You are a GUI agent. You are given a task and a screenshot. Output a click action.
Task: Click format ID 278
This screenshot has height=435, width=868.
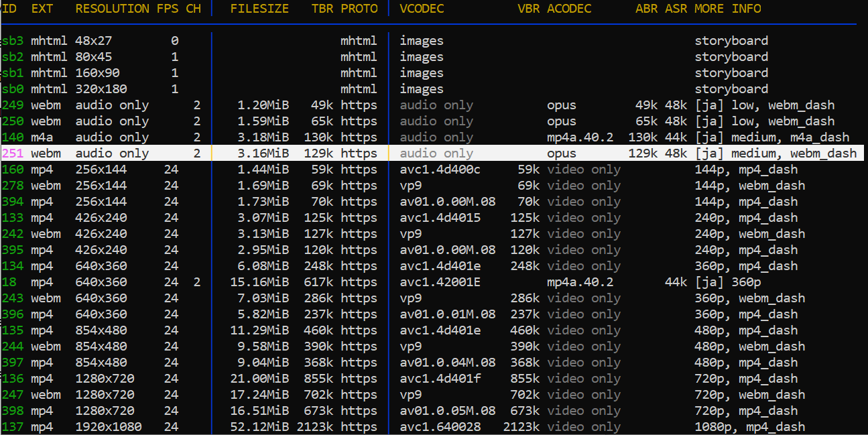coord(13,186)
